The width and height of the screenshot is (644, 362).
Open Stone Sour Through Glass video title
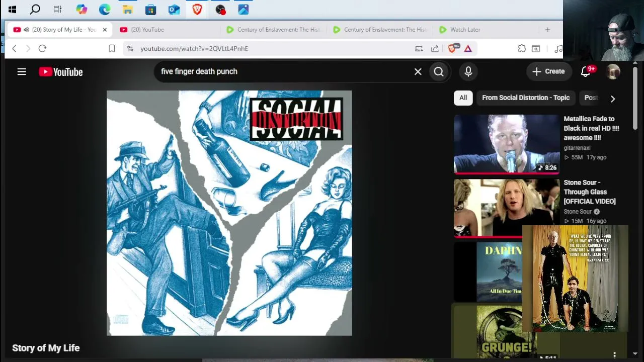[x=590, y=192]
